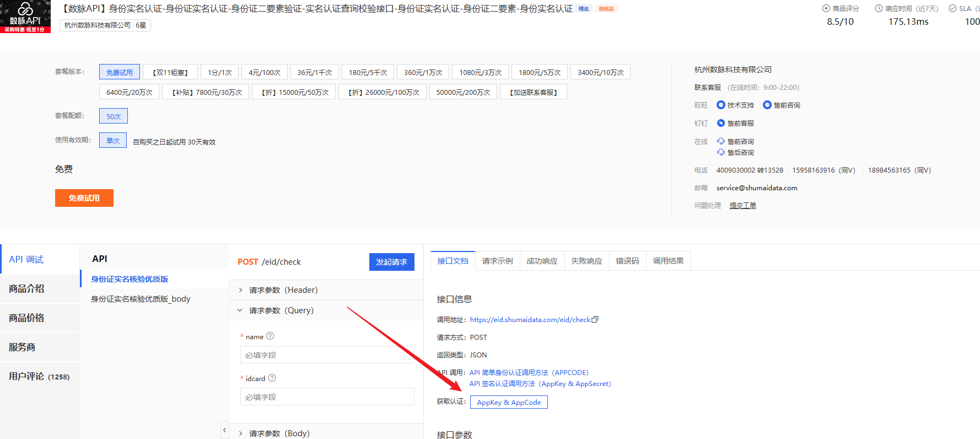This screenshot has width=980, height=439.
Task: Click the 旺旺 技术支持 icon
Action: [720, 105]
